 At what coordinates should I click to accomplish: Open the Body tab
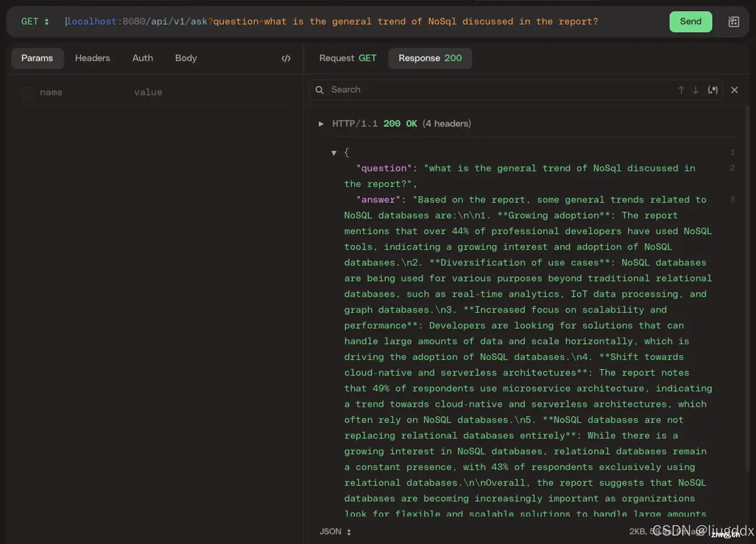tap(186, 58)
